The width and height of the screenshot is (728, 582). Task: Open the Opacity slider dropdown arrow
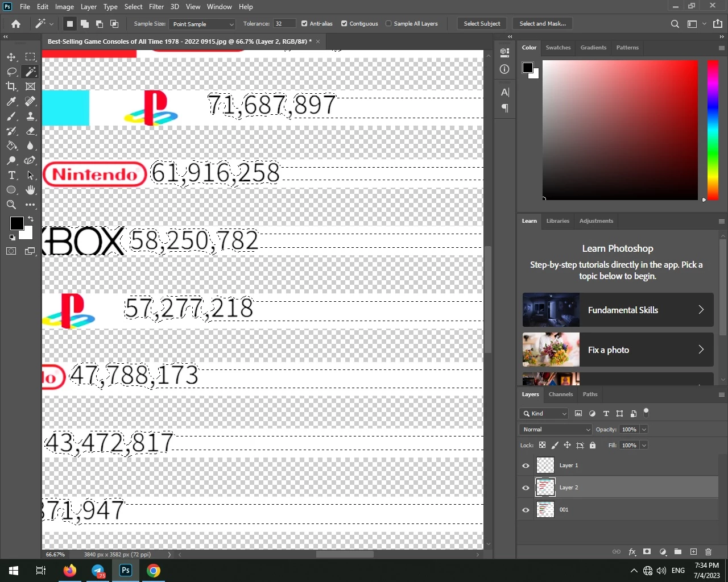(x=644, y=430)
